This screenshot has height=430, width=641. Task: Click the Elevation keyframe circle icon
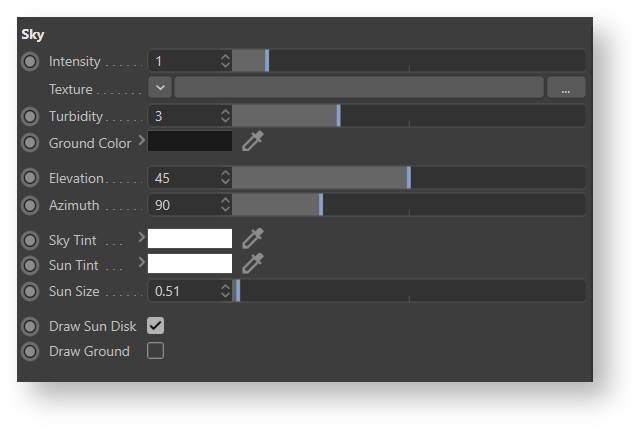coord(30,178)
